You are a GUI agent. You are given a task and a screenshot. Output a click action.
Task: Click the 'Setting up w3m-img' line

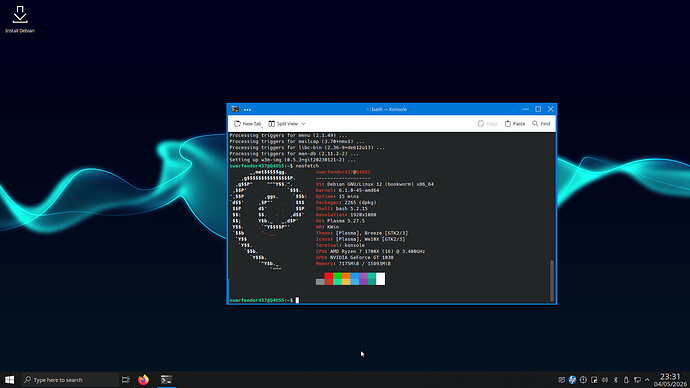293,160
